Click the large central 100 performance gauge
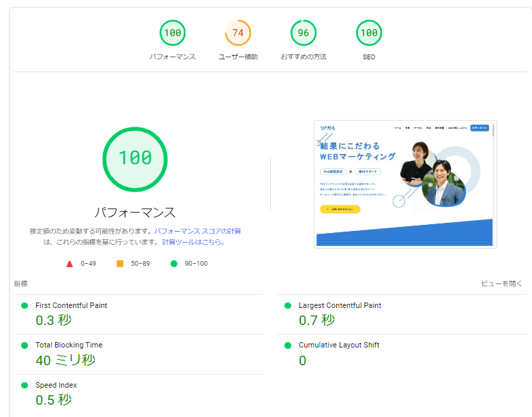The width and height of the screenshot is (532, 417). (x=134, y=159)
